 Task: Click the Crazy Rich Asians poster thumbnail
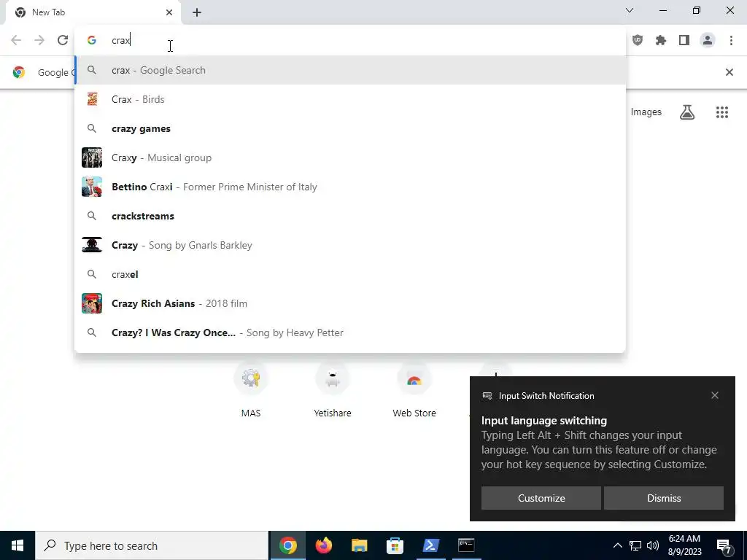click(x=92, y=303)
